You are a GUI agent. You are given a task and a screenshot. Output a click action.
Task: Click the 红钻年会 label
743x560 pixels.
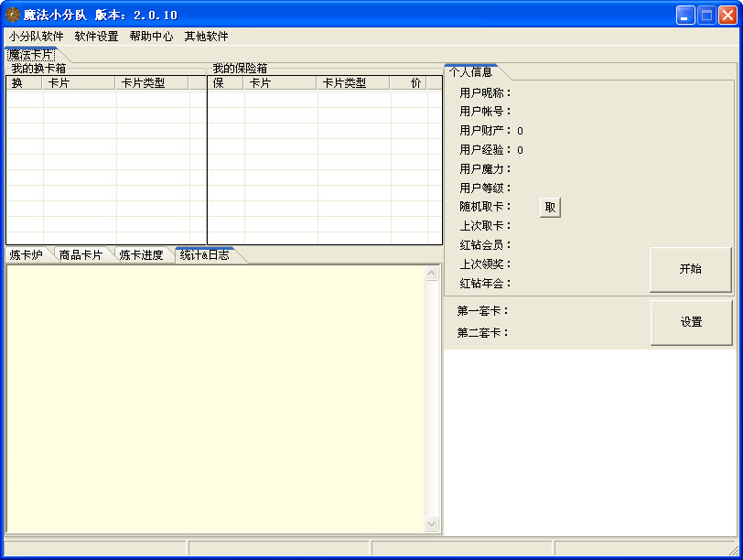(485, 284)
